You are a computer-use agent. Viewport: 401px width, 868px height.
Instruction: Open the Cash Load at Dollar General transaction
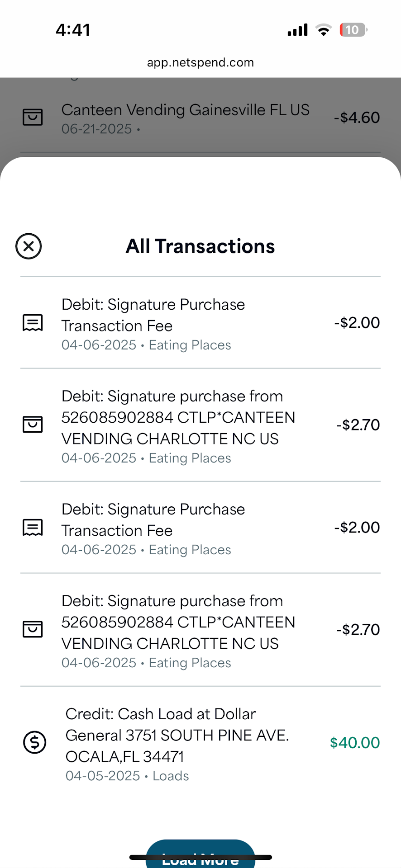[177, 735]
